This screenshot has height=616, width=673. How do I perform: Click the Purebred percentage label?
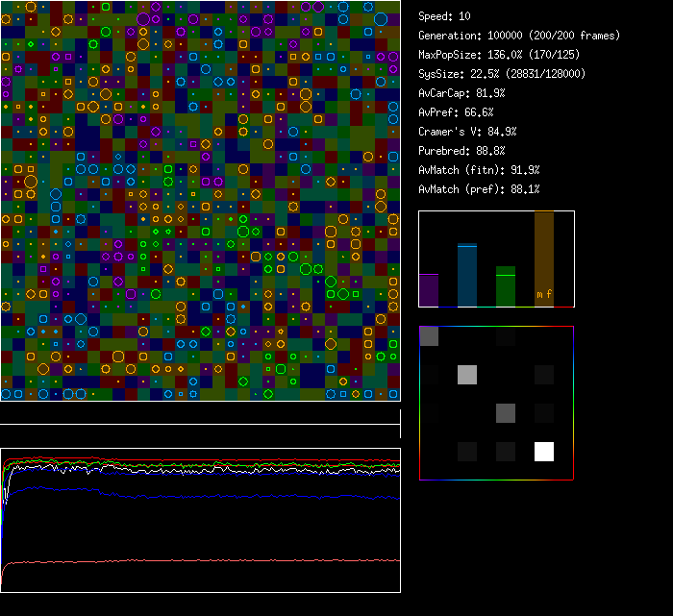coord(462,151)
